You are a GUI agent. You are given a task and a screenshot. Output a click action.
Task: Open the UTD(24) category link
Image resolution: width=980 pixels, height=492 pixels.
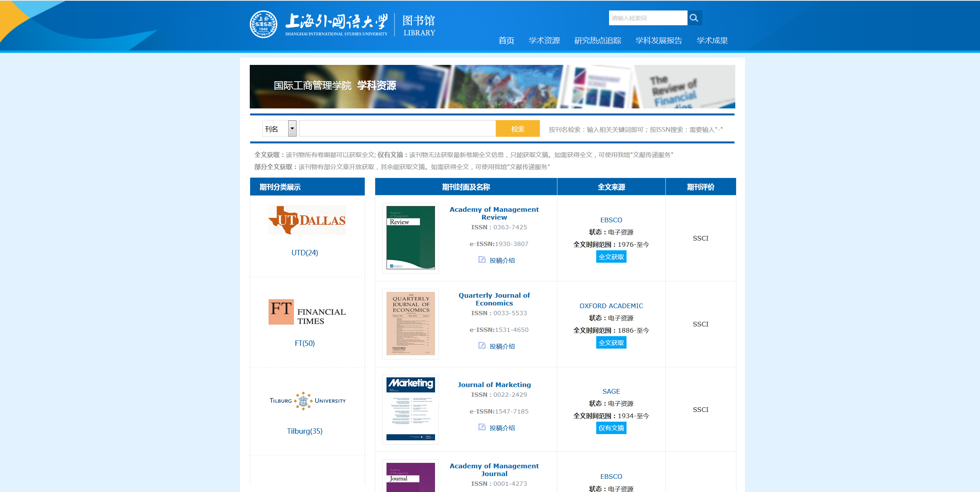pos(305,253)
